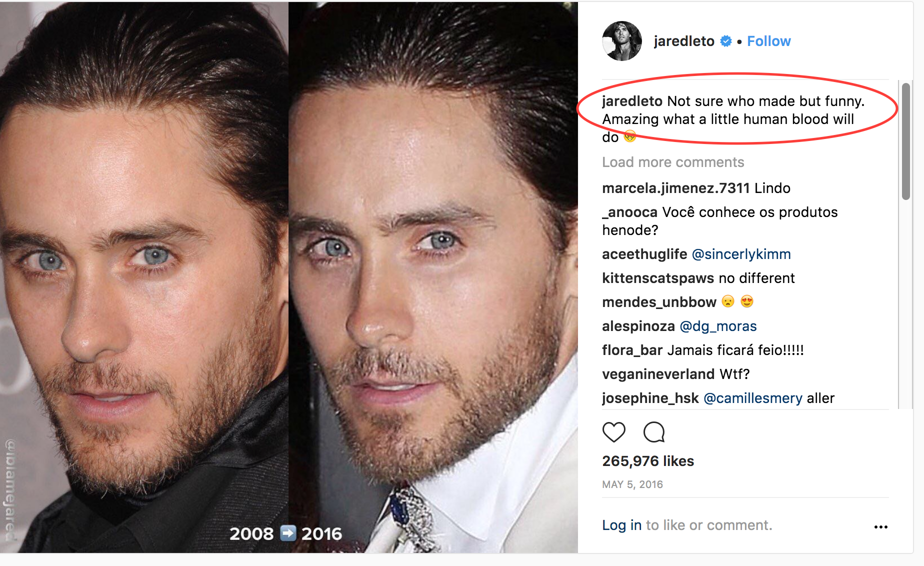Click the blue verified badge
Screen dimensions: 924x566
click(x=726, y=41)
